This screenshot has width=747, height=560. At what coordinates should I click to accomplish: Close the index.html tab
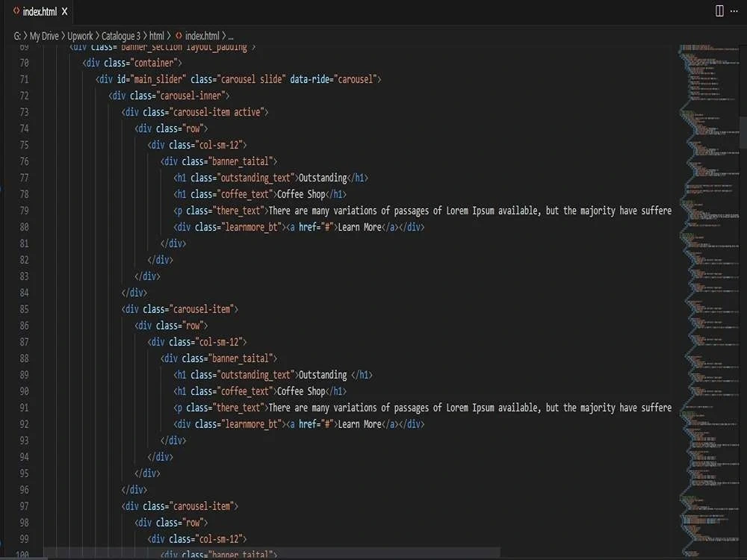65,11
